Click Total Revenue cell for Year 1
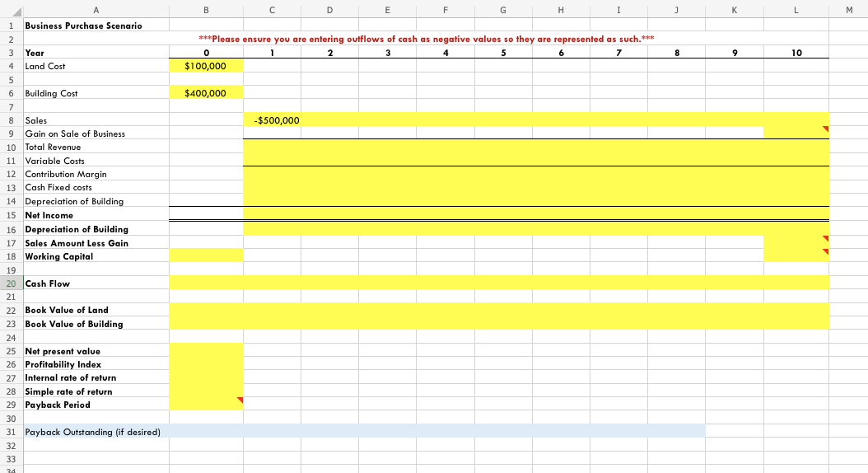 click(272, 147)
